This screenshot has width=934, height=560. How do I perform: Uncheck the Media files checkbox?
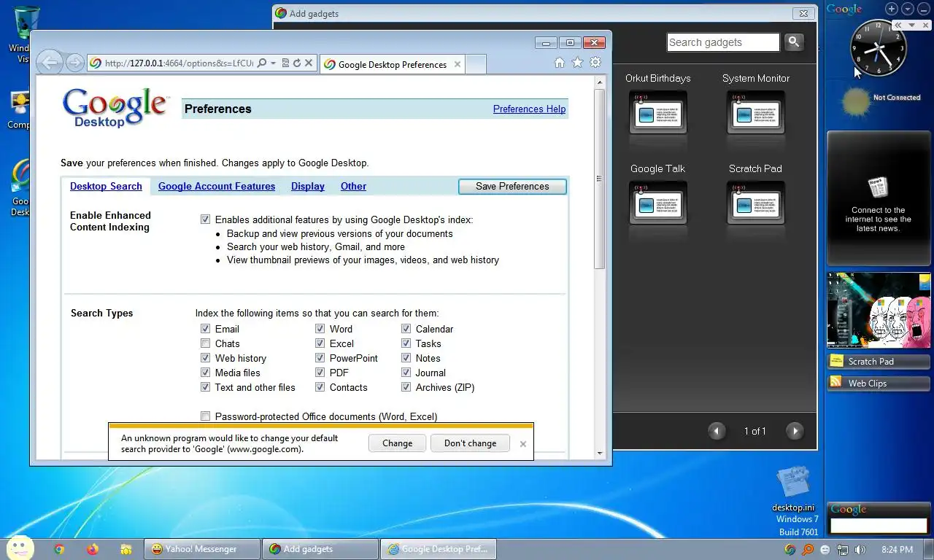click(x=205, y=373)
